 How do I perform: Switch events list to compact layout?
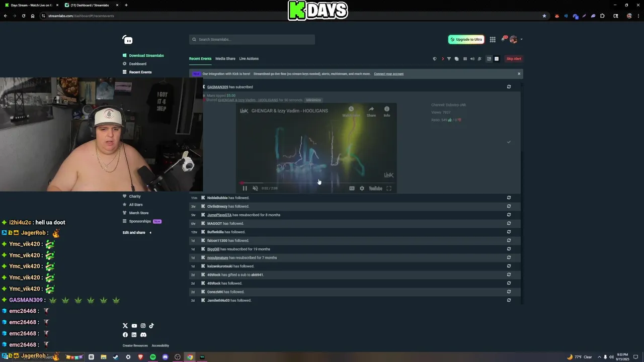489,59
